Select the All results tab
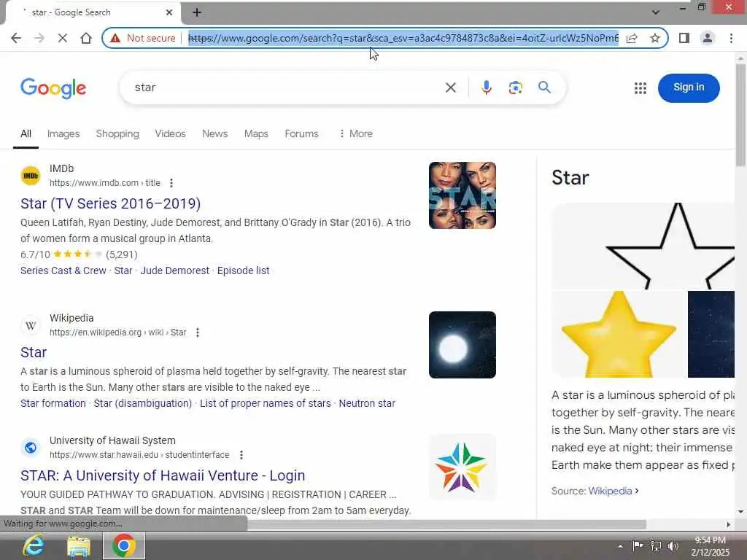The width and height of the screenshot is (747, 560). click(26, 134)
